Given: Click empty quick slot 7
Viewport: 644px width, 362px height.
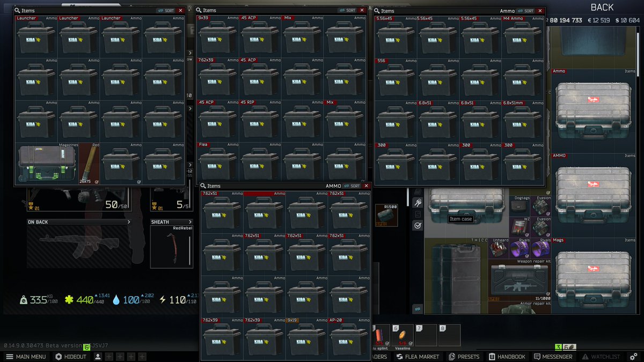Looking at the screenshot, I should pos(426,335).
